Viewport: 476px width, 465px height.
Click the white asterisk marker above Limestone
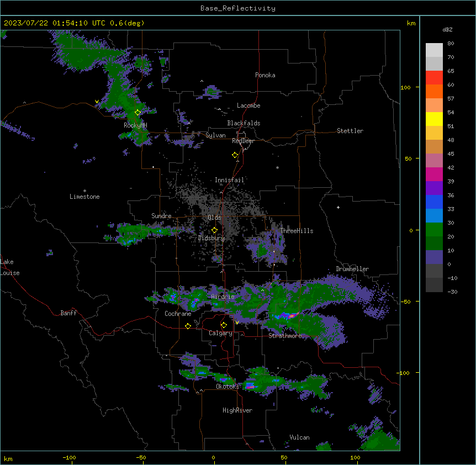(x=84, y=191)
